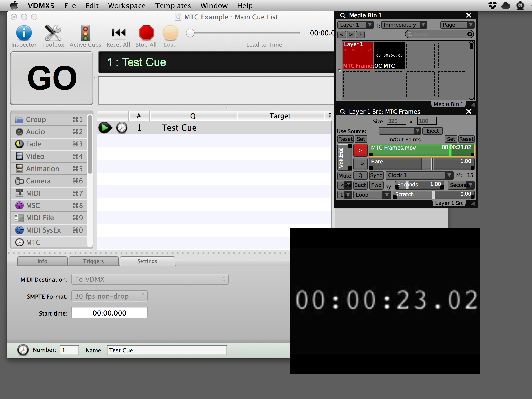Open the Apple menu
532x399 pixels.
[14, 5]
